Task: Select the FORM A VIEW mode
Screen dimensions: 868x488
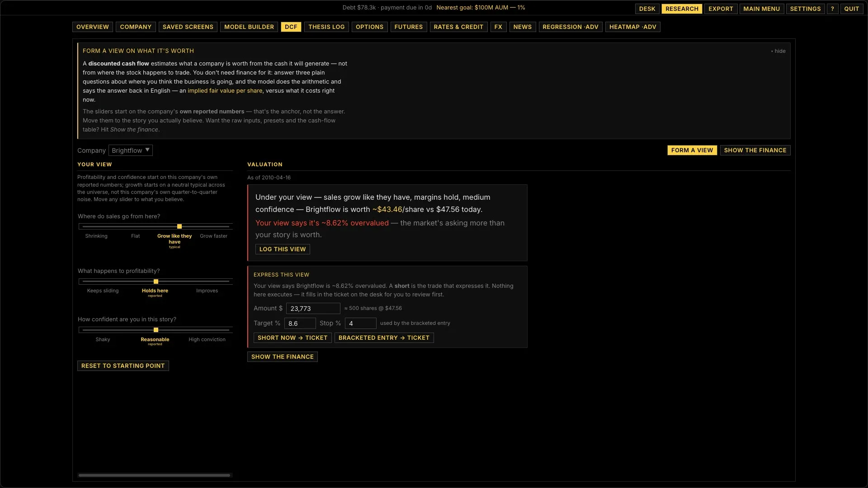Action: [692, 150]
